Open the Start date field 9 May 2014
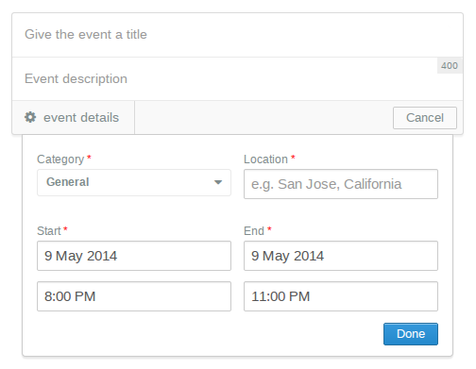This screenshot has width=476, height=369. click(134, 256)
